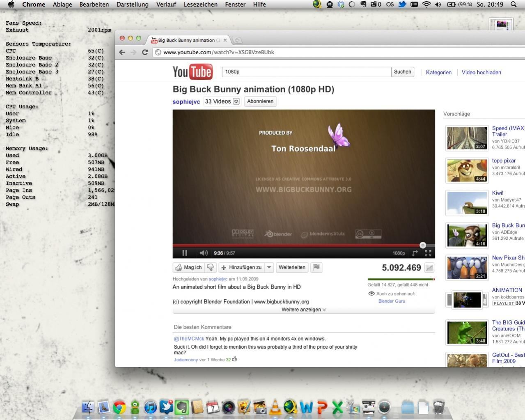This screenshot has width=525, height=420.
Task: Expand description with Weitere anzeigen
Action: point(304,310)
